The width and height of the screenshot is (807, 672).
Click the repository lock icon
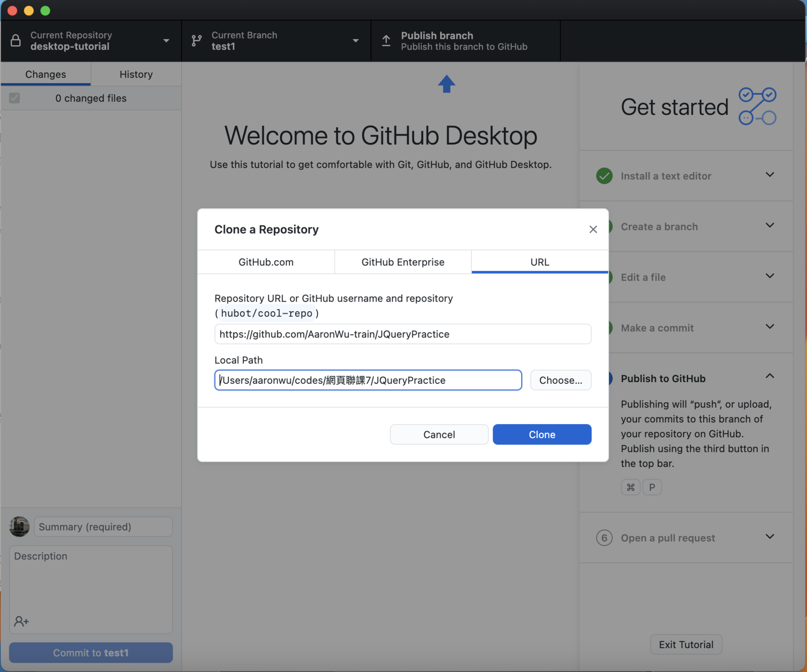(x=16, y=41)
